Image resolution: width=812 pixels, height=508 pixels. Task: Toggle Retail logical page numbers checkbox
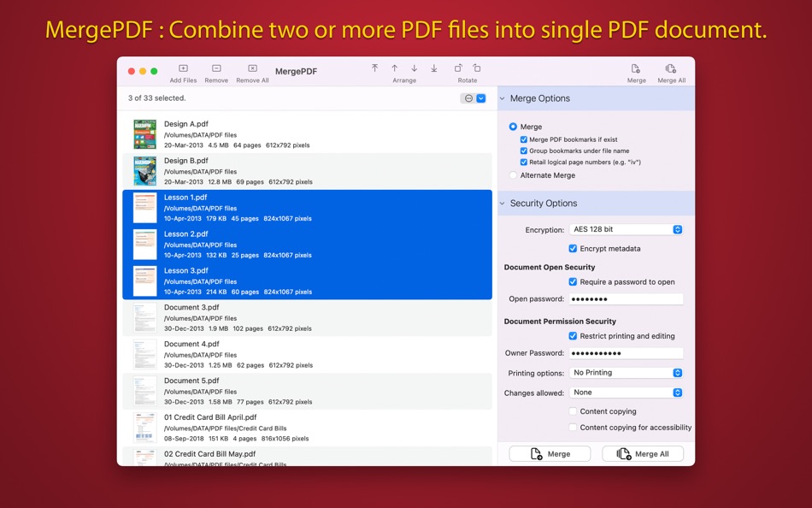524,162
